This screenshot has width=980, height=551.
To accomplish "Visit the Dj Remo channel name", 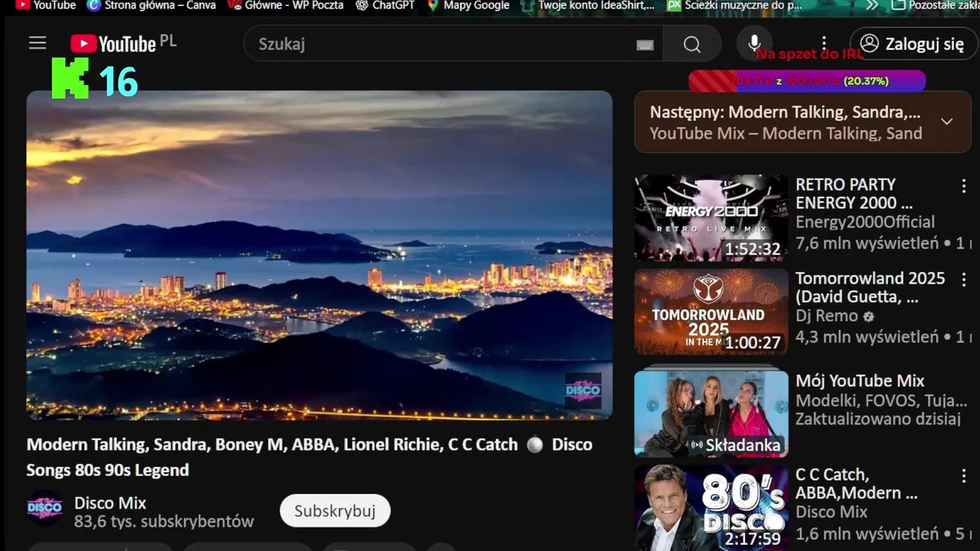I will [x=828, y=315].
